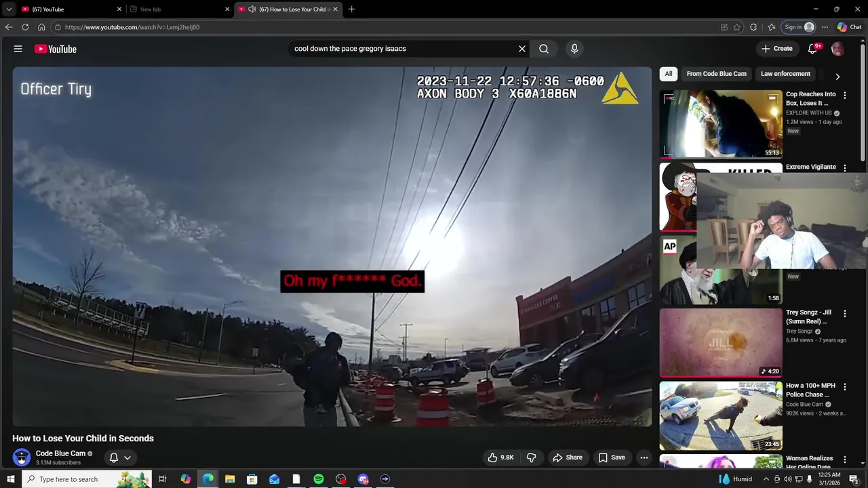868x488 pixels.
Task: Open YouTube notifications bell
Action: click(x=812, y=49)
